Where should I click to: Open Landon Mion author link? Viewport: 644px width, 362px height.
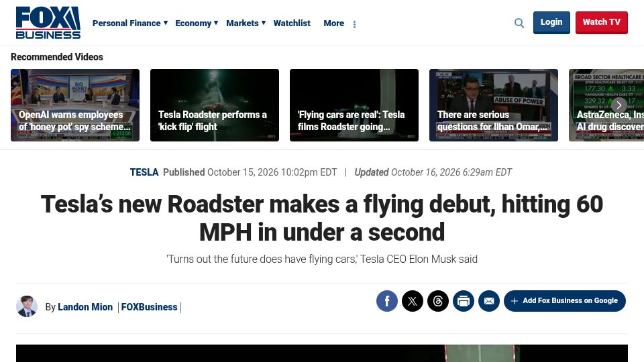click(85, 307)
